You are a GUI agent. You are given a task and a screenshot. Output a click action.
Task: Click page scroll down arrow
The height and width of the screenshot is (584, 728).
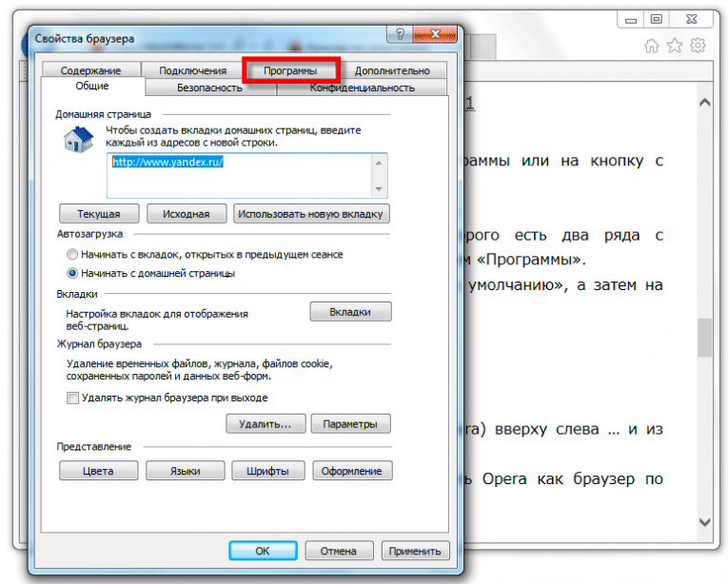(x=704, y=522)
